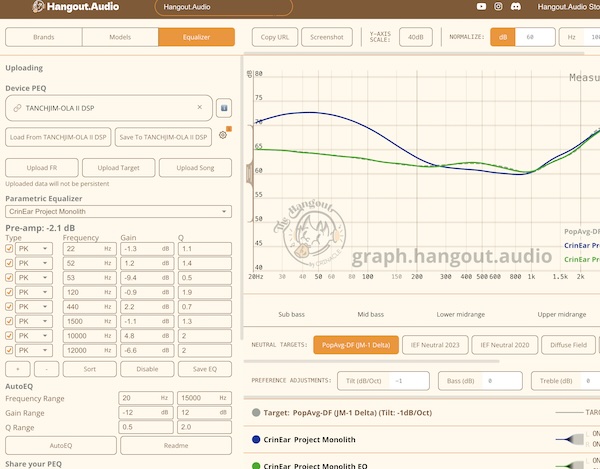The height and width of the screenshot is (469, 600).
Task: Click the Hangout.Audio search field in header
Action: tap(224, 7)
